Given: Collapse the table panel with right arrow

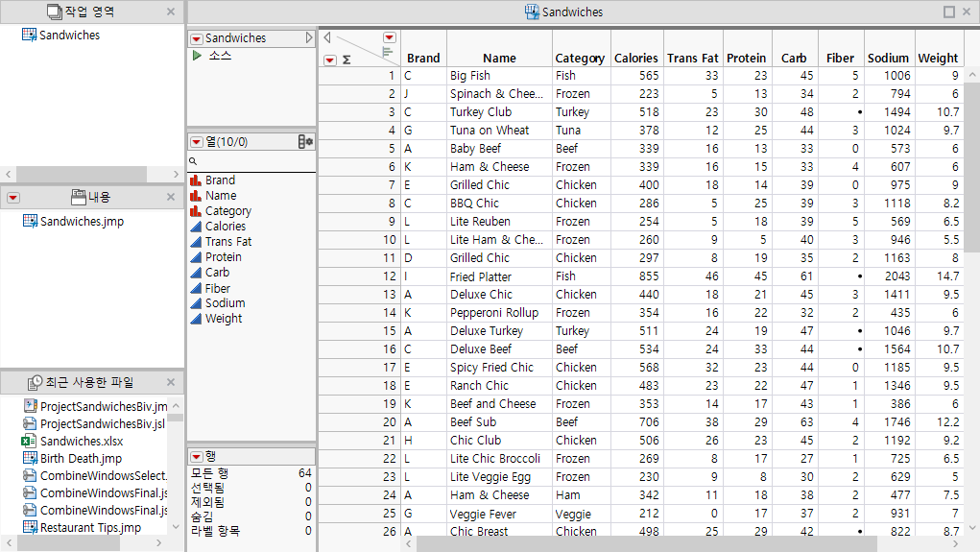Looking at the screenshot, I should (x=309, y=38).
